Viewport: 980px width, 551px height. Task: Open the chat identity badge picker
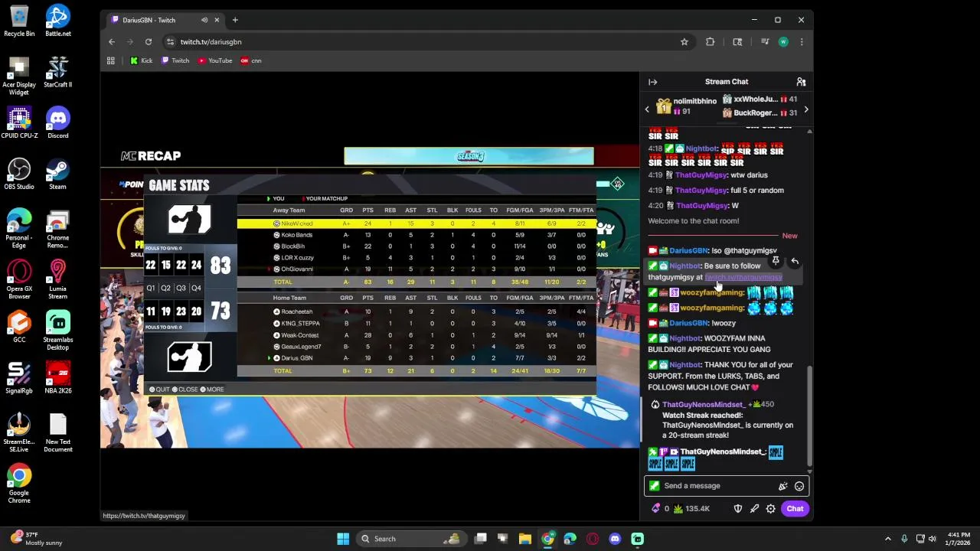[x=654, y=486]
